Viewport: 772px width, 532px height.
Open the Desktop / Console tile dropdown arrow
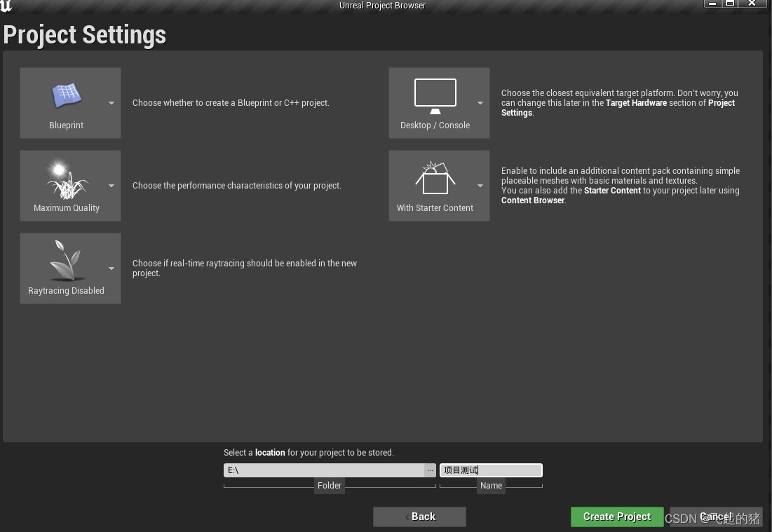pos(480,103)
